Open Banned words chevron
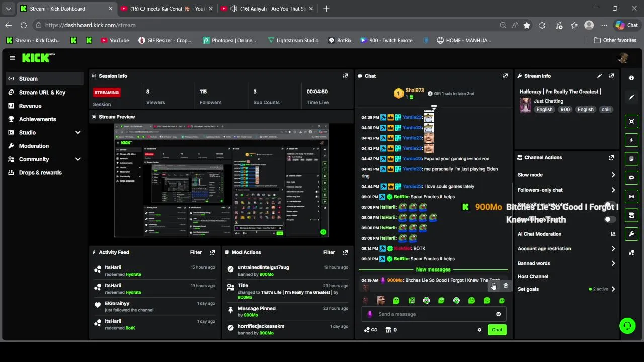644x362 pixels. tap(613, 263)
